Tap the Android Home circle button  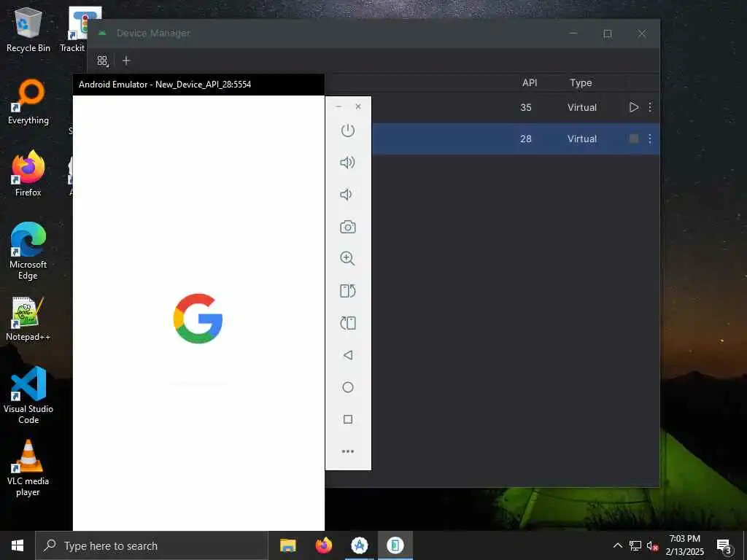(x=348, y=387)
